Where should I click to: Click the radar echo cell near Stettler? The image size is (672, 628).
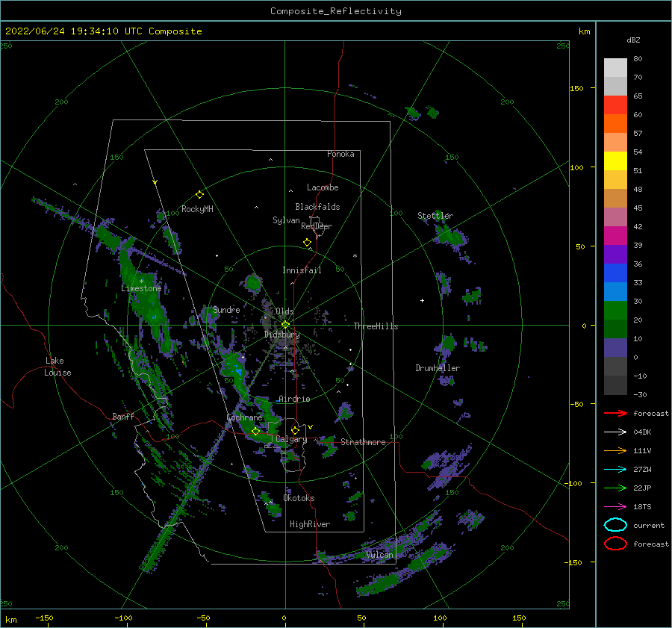pyautogui.click(x=450, y=236)
